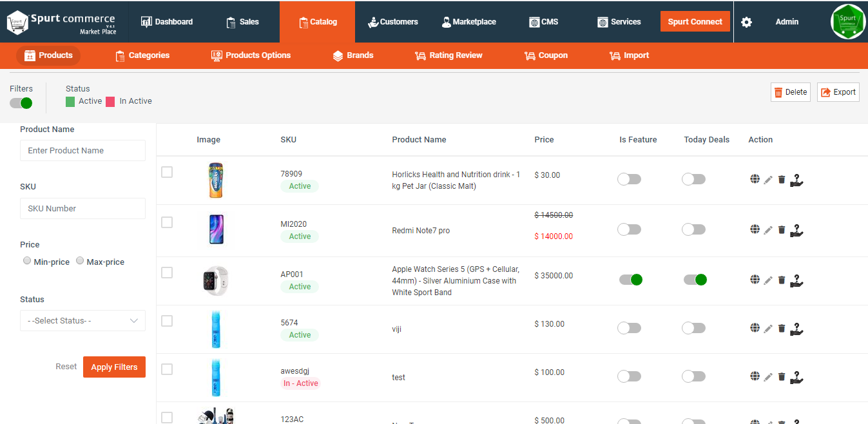Open hand question icon in viji row
This screenshot has width=868, height=424.
[x=797, y=329]
